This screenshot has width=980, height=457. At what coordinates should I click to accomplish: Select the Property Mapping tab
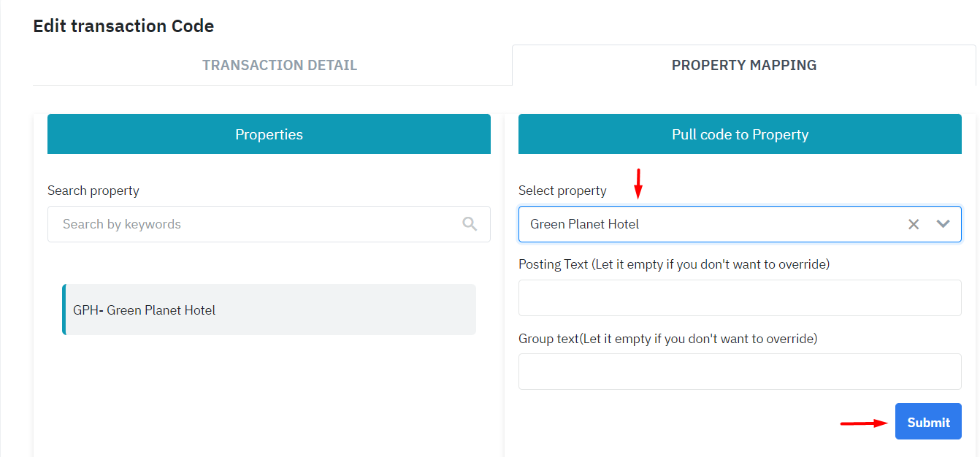pyautogui.click(x=743, y=65)
